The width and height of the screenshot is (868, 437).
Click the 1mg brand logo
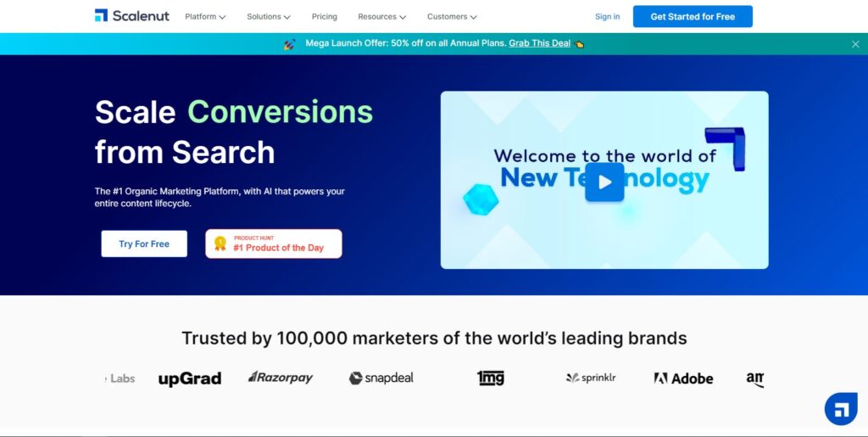[491, 378]
